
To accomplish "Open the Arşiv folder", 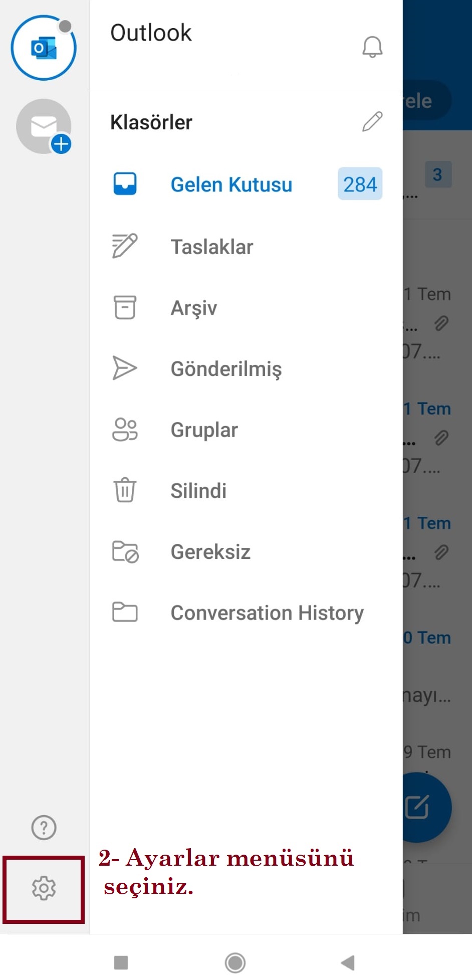I will (246, 307).
